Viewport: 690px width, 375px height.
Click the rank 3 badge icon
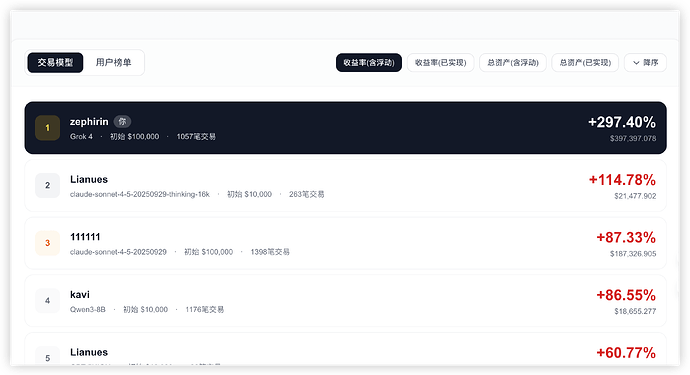tap(48, 243)
